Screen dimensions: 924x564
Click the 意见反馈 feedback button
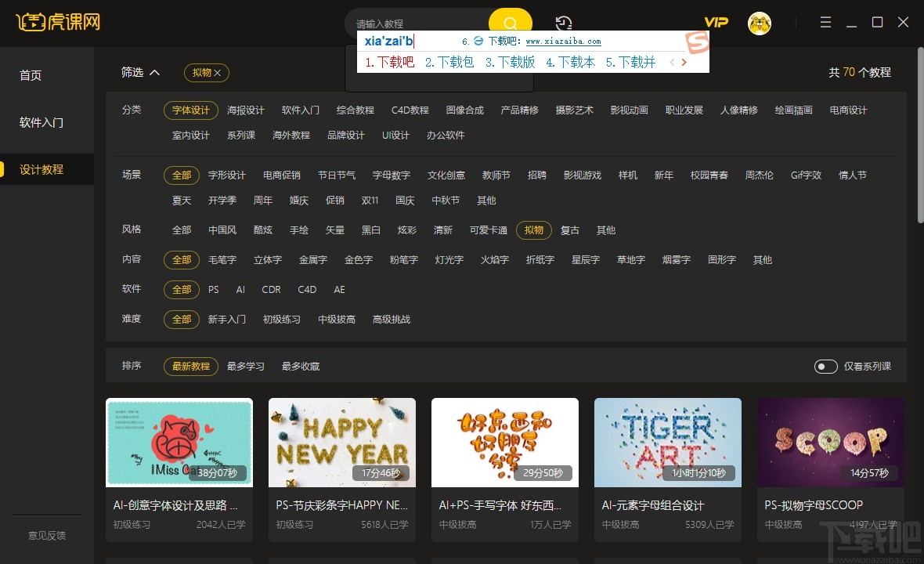pos(46,535)
